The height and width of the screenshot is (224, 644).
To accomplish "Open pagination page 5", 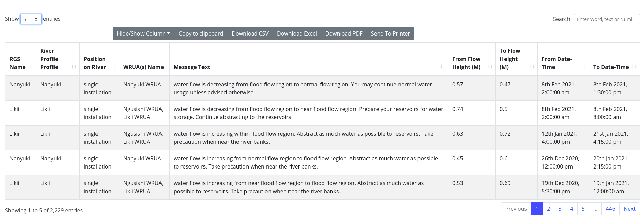I will coord(583,209).
